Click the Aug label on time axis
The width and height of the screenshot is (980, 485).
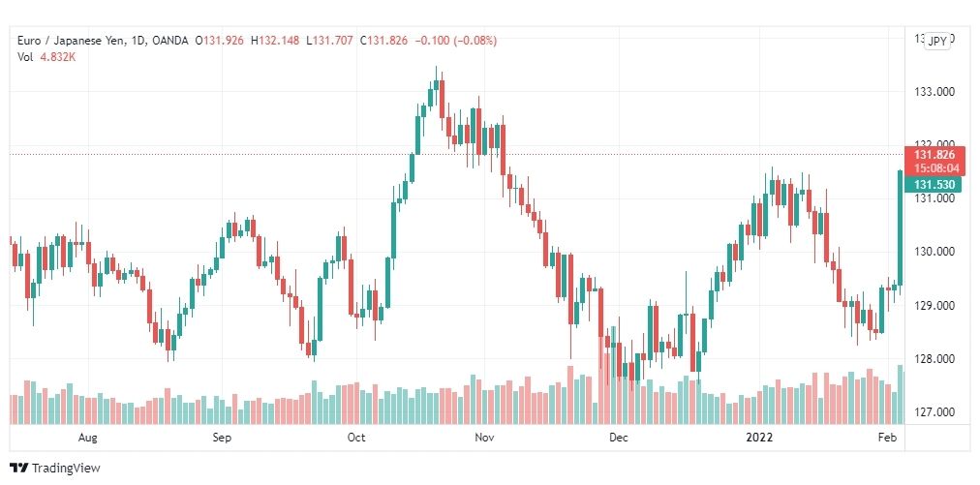coord(88,438)
